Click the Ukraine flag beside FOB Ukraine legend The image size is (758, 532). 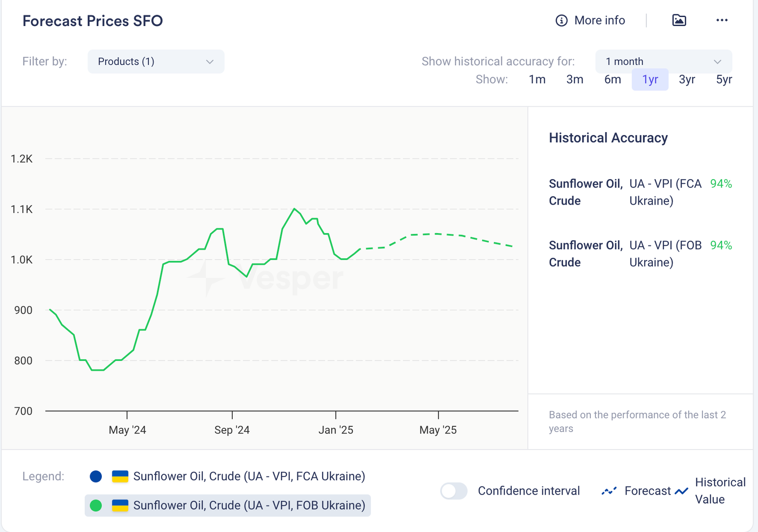point(120,505)
